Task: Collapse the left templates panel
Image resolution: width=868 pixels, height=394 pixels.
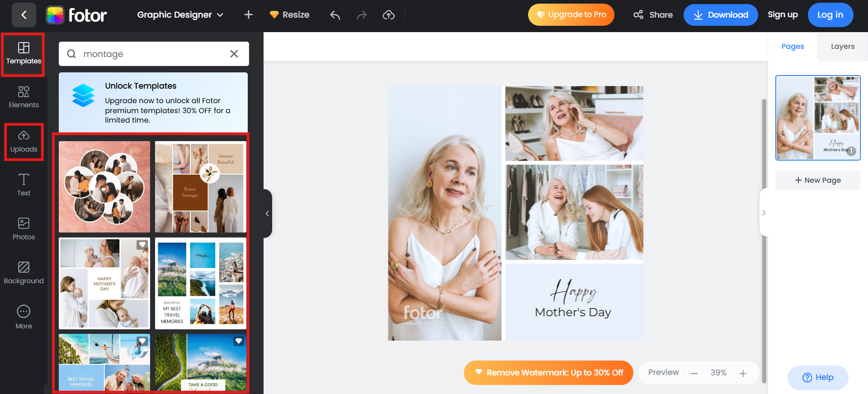Action: 268,214
